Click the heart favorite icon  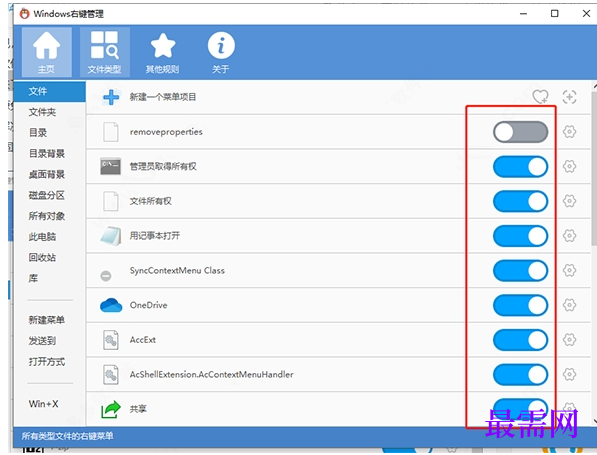click(x=540, y=97)
